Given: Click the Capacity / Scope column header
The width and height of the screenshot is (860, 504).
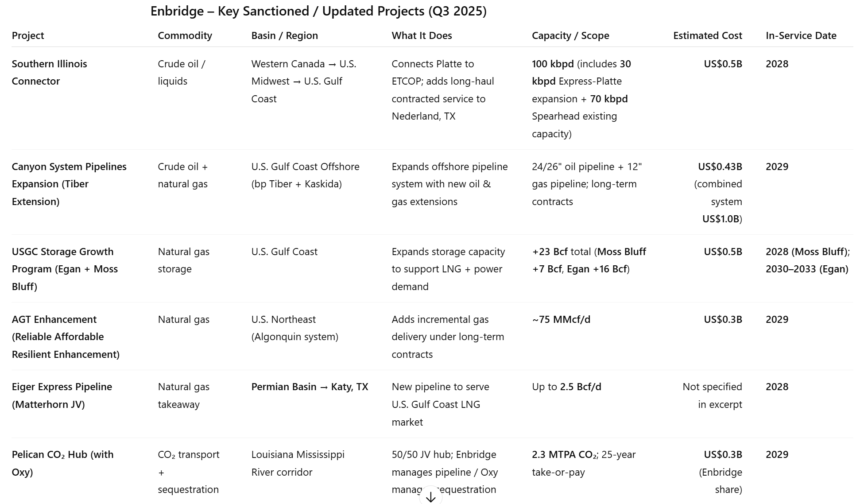Looking at the screenshot, I should pyautogui.click(x=570, y=35).
